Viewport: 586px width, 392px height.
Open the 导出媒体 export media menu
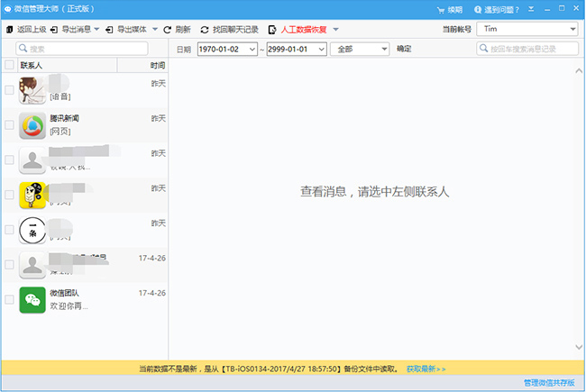[x=131, y=30]
